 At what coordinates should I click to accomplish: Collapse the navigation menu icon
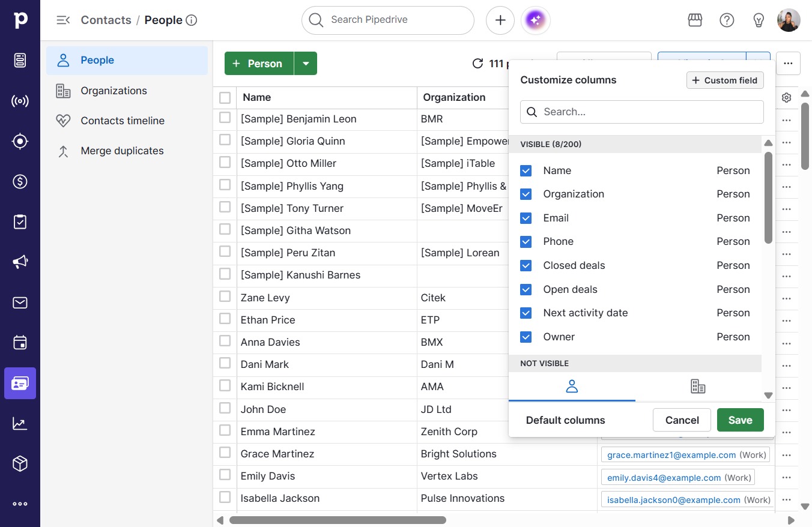pos(63,20)
